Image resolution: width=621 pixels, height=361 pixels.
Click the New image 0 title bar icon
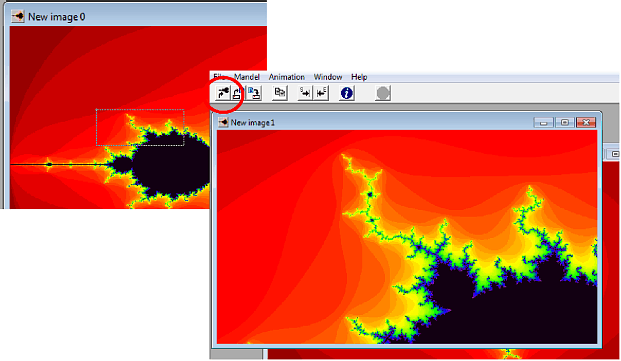click(17, 17)
